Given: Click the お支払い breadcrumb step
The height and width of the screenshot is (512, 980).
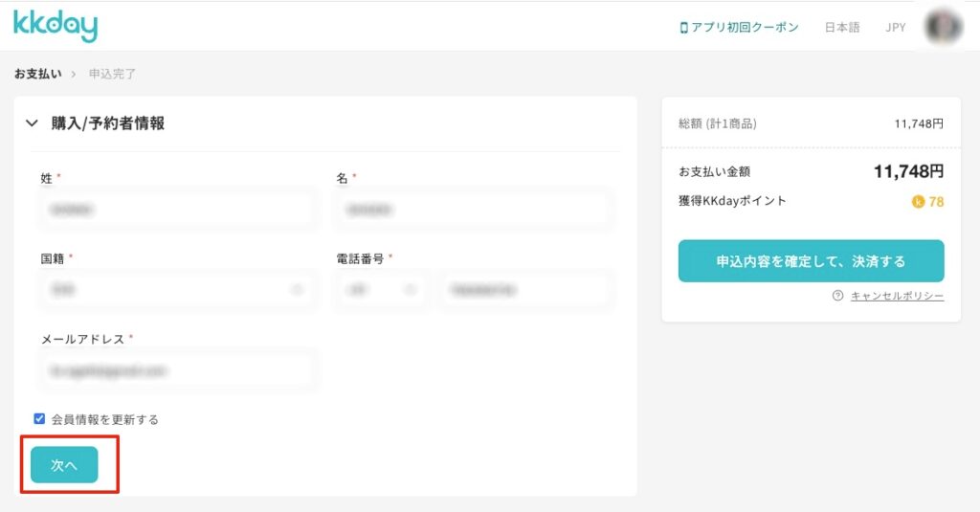Looking at the screenshot, I should coord(38,74).
